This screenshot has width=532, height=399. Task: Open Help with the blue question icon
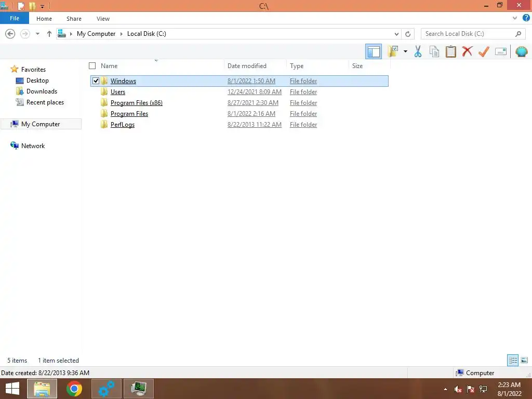pyautogui.click(x=526, y=18)
